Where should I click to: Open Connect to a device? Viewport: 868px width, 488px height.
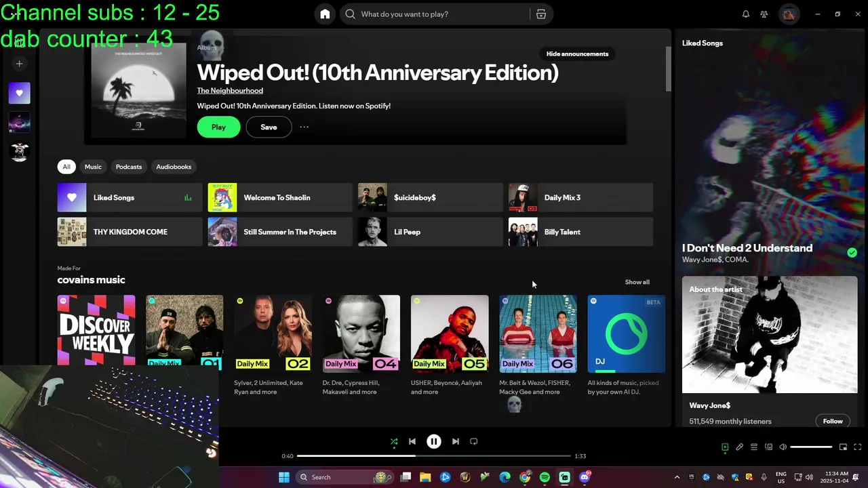click(768, 447)
